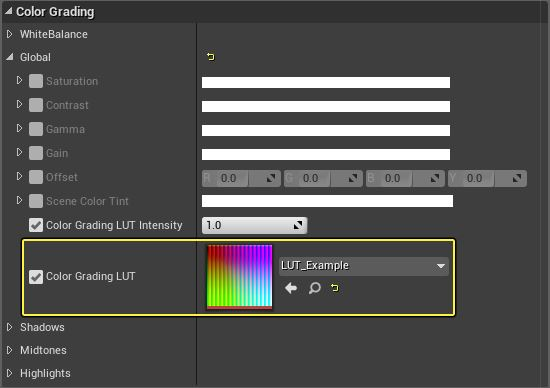Select the Color Grading LUT label
This screenshot has width=550, height=388.
coord(90,276)
